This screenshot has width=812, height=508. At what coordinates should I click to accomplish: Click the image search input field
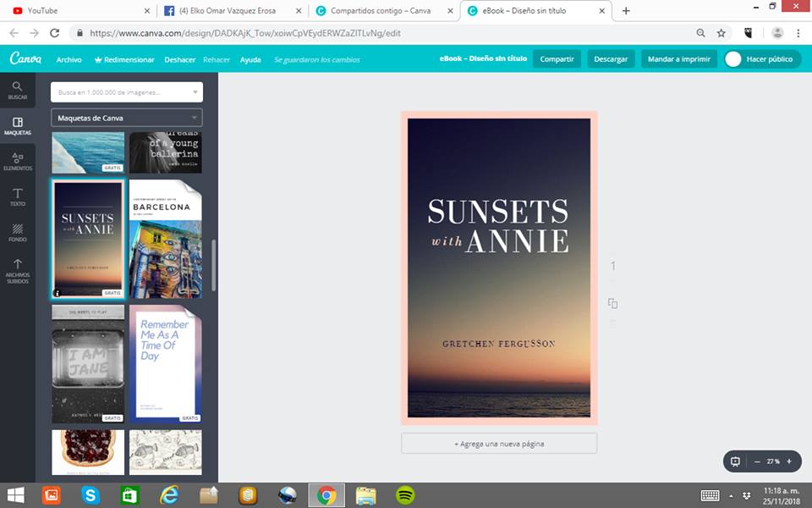126,91
